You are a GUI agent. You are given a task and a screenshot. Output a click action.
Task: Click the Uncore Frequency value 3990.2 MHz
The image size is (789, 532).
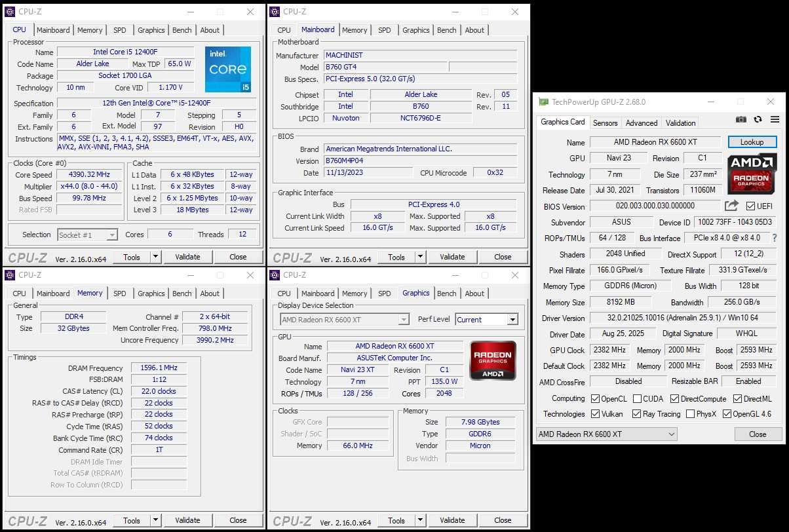tap(215, 340)
